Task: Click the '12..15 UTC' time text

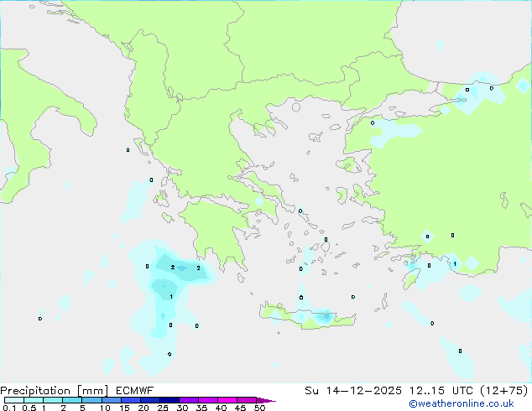Action: click(x=441, y=391)
